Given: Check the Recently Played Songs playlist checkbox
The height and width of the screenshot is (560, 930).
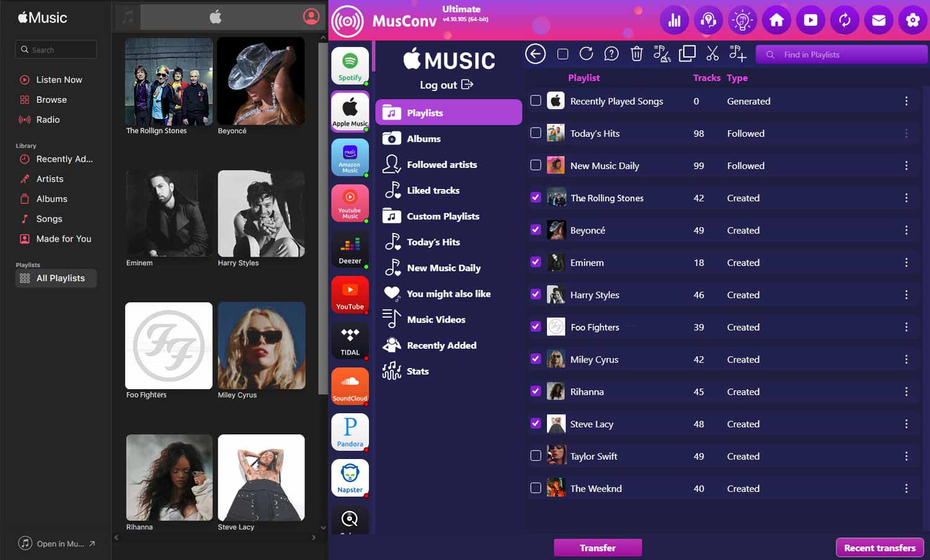Looking at the screenshot, I should pos(536,100).
